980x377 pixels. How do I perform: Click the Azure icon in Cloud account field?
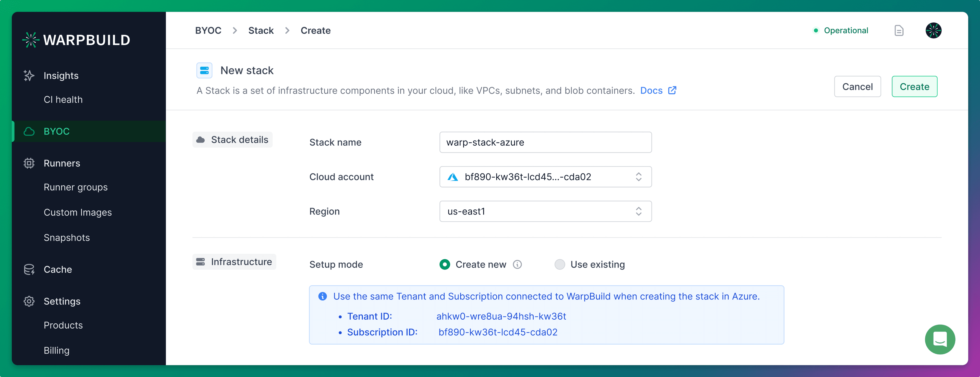point(453,177)
